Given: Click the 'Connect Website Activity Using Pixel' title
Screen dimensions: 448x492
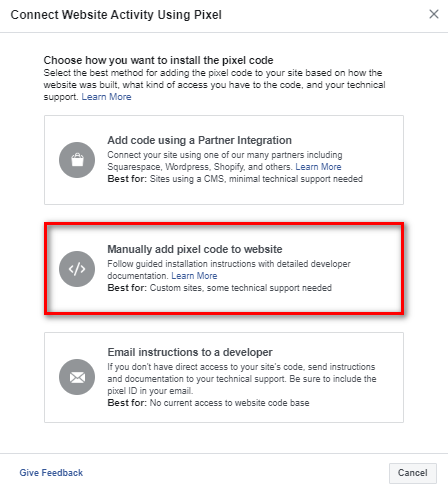Looking at the screenshot, I should pyautogui.click(x=116, y=15).
